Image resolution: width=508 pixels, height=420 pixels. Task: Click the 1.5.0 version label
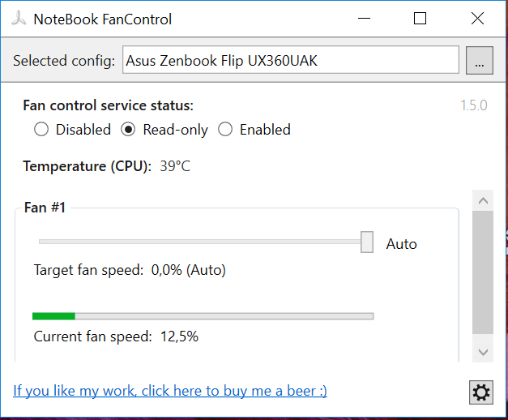[474, 105]
